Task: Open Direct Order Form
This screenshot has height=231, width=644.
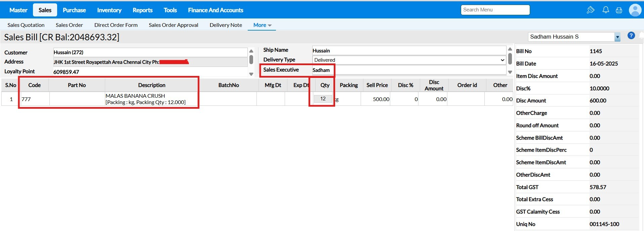Action: click(116, 25)
